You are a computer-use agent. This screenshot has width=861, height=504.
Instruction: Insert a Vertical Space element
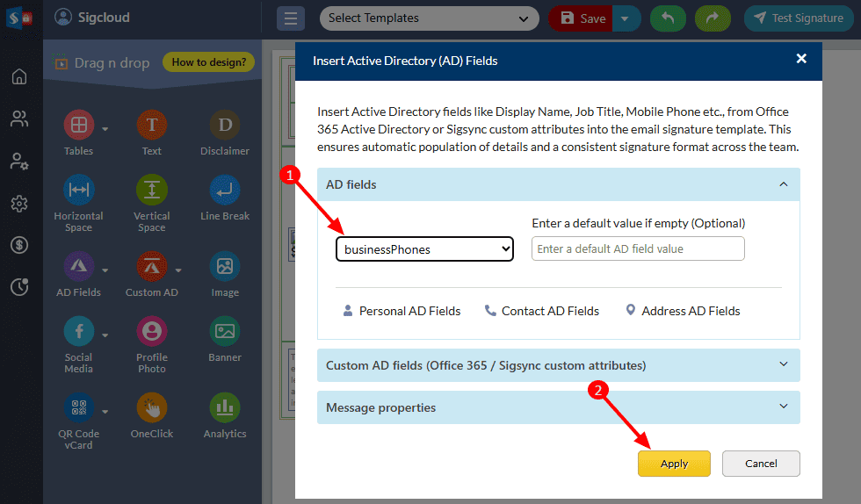151,190
